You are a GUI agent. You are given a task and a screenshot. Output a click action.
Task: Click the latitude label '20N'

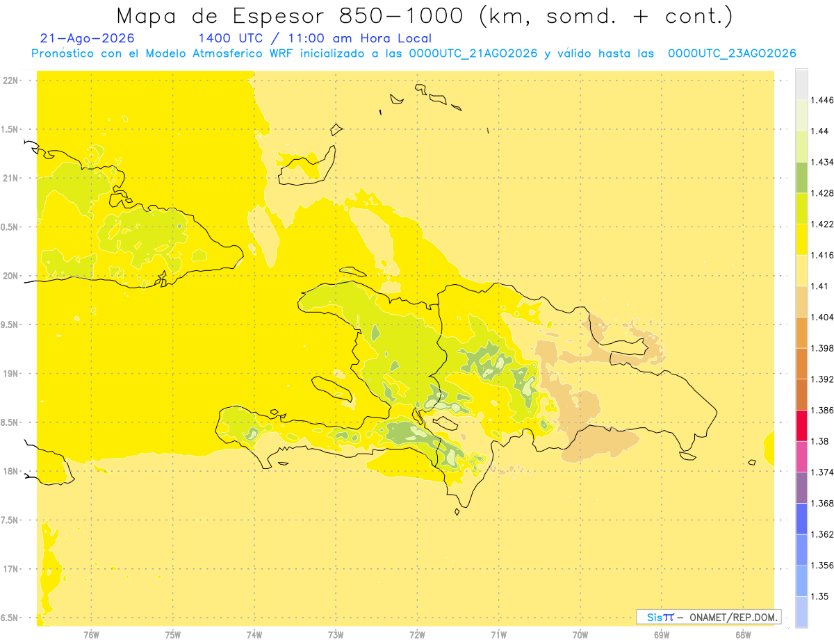click(10, 276)
